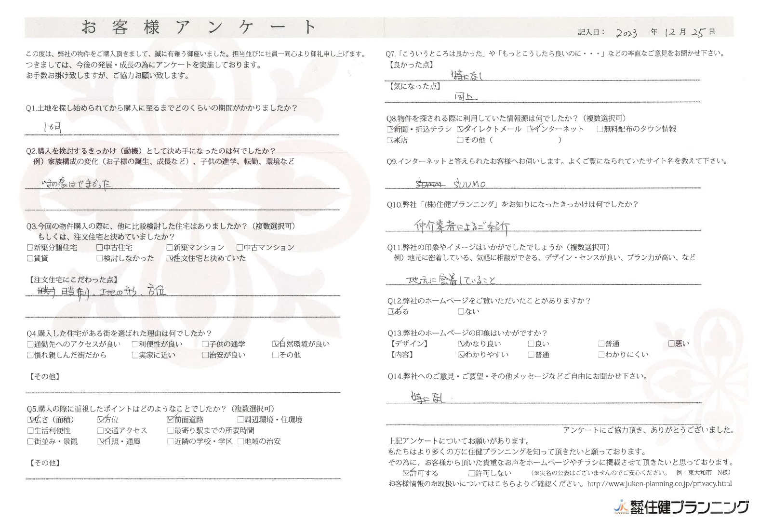Image resolution: width=760 pixels, height=532 pixels.
Task: Click the Q1 answer line with 1ヵ月
Action: point(182,128)
